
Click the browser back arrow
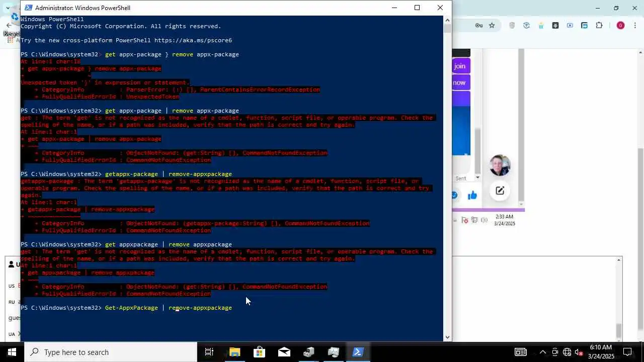9,25
